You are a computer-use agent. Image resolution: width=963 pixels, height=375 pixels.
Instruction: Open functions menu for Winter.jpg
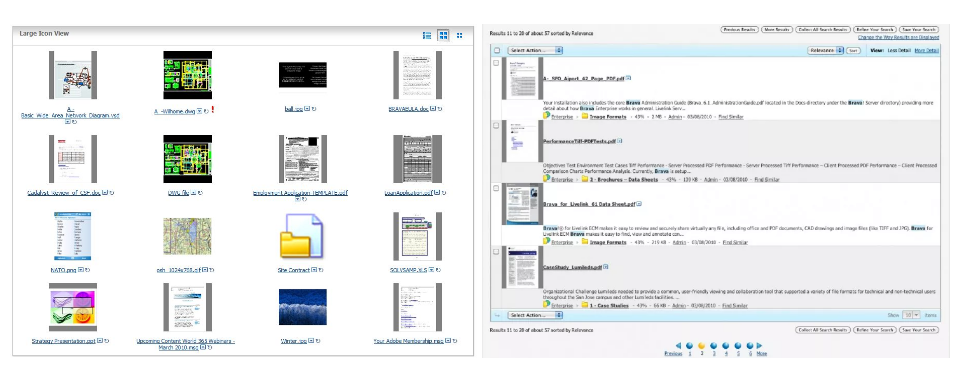(310, 341)
